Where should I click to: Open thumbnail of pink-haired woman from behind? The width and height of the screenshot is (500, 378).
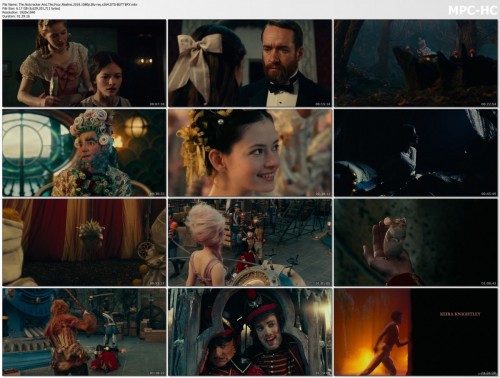coord(250,242)
